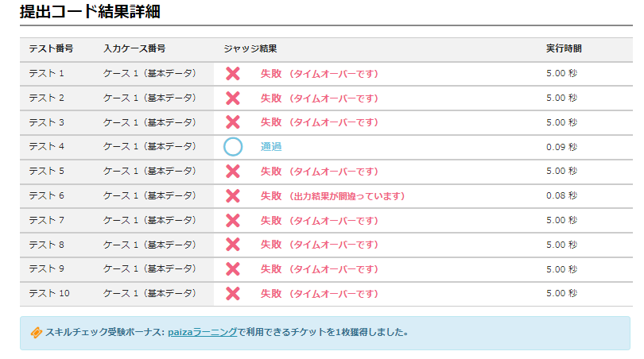Image resolution: width=644 pixels, height=359 pixels.
Task: Click the ticket icon in the bonus banner
Action: click(36, 333)
